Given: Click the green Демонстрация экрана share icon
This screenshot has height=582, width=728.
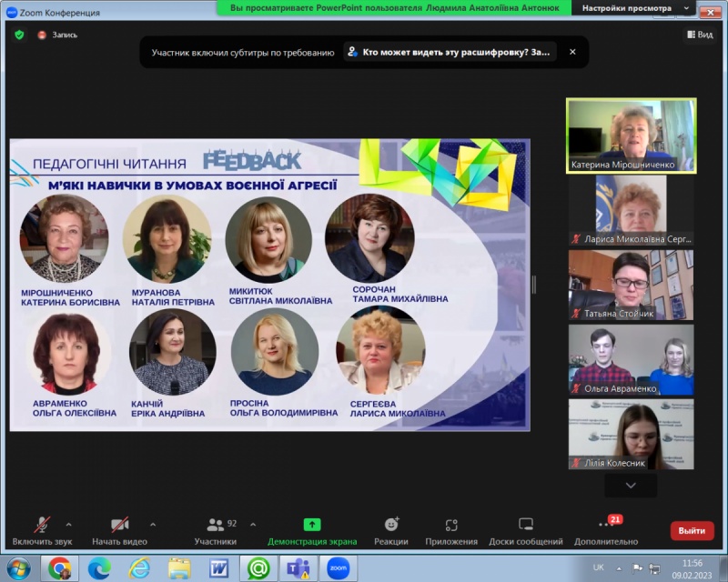Looking at the screenshot, I should (312, 525).
